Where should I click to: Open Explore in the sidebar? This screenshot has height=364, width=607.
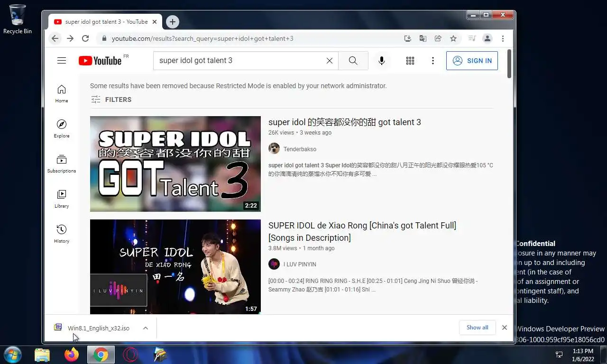click(62, 129)
